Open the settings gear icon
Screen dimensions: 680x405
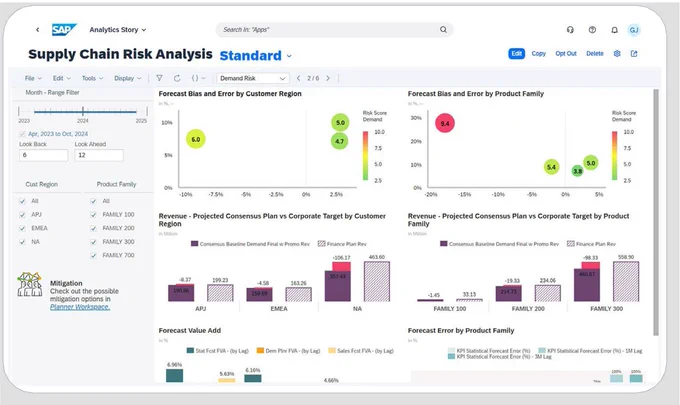click(617, 54)
